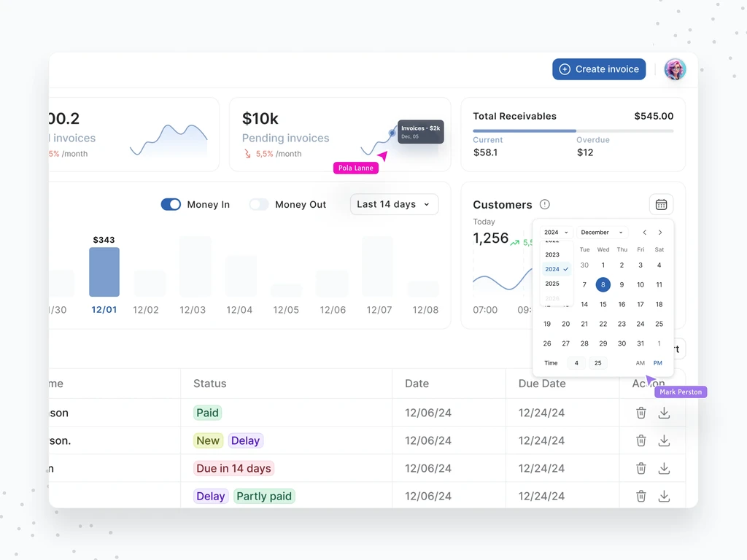747x560 pixels.
Task: Download the New Delay invoice row
Action: 664,440
